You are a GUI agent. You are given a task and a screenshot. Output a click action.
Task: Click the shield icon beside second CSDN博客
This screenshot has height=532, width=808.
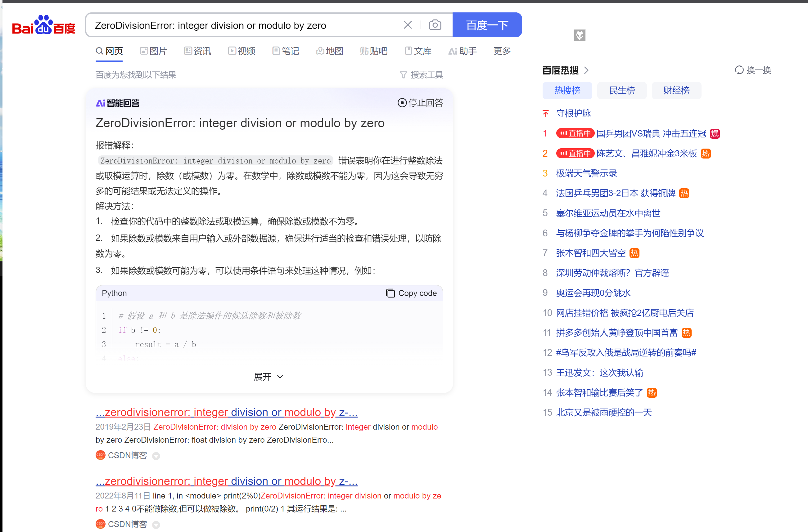click(156, 525)
